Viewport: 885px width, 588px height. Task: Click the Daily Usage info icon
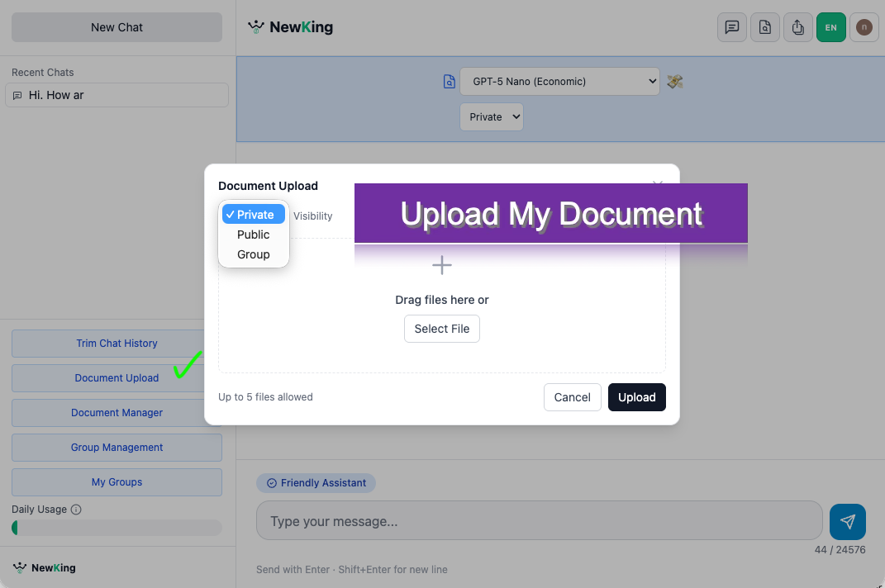pyautogui.click(x=77, y=510)
